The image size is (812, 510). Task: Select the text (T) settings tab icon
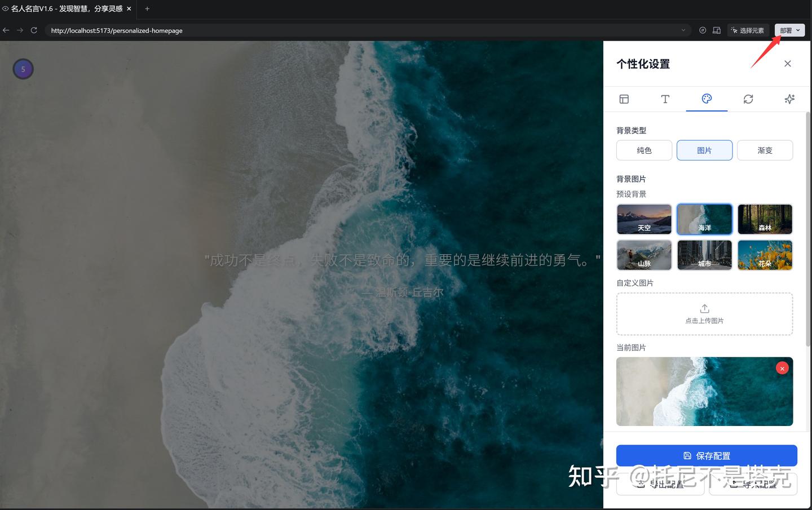click(665, 99)
